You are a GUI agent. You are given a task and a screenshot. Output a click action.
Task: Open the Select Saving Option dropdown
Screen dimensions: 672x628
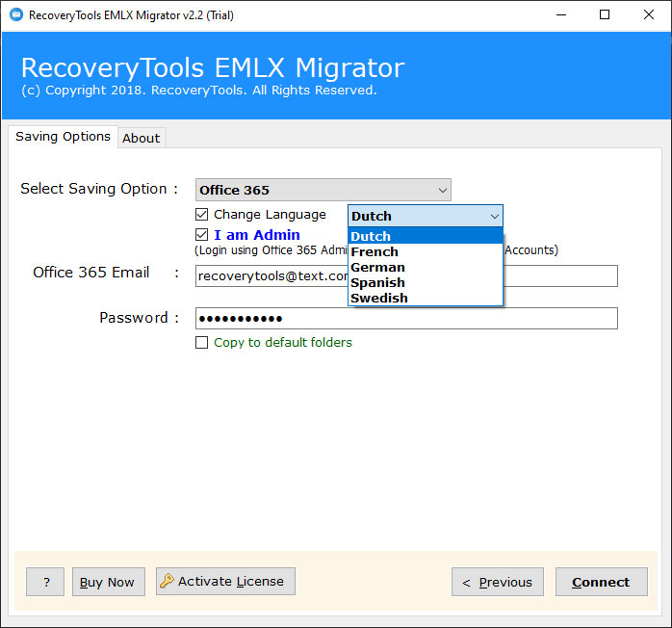pyautogui.click(x=323, y=190)
